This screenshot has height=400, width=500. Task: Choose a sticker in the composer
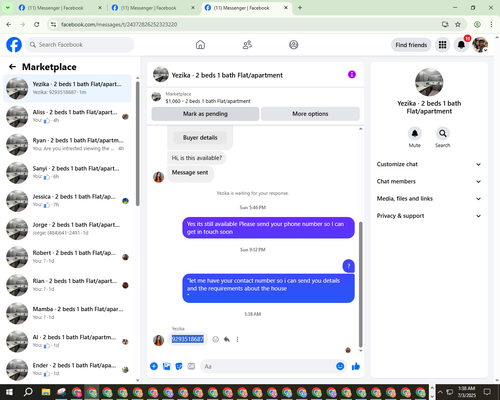click(179, 366)
